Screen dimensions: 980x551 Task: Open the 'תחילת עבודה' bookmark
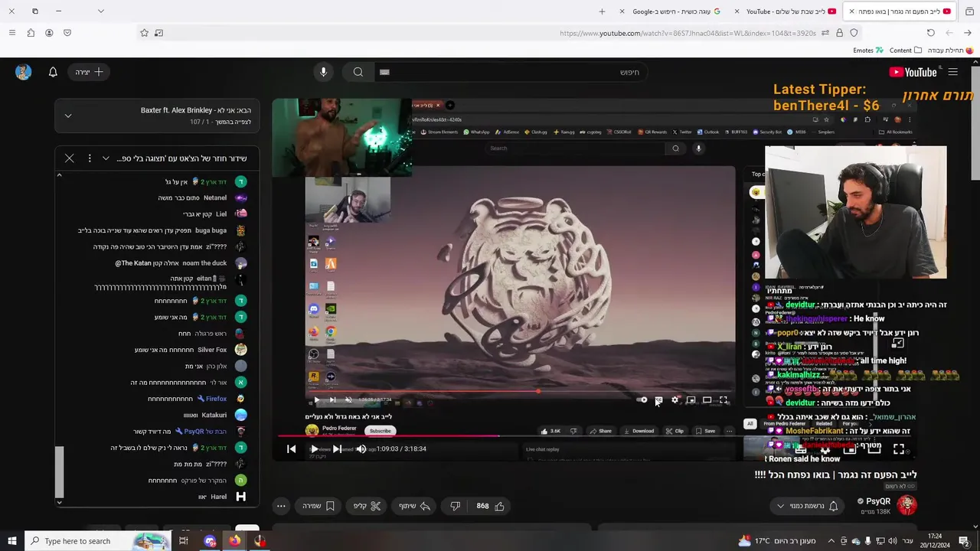pos(950,51)
